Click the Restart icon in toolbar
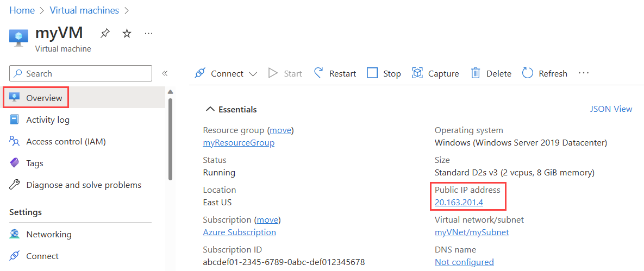The height and width of the screenshot is (271, 644). point(318,73)
